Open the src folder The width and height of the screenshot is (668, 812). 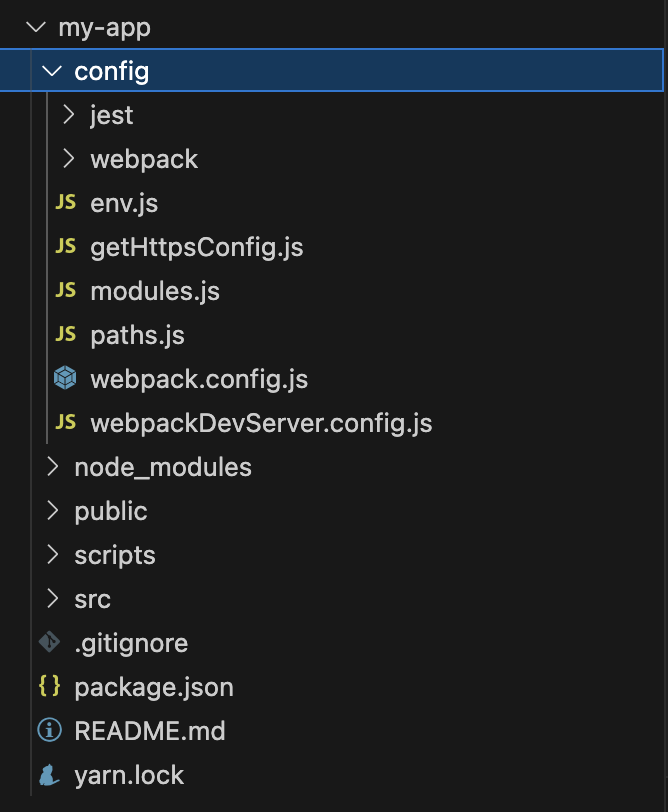(92, 599)
